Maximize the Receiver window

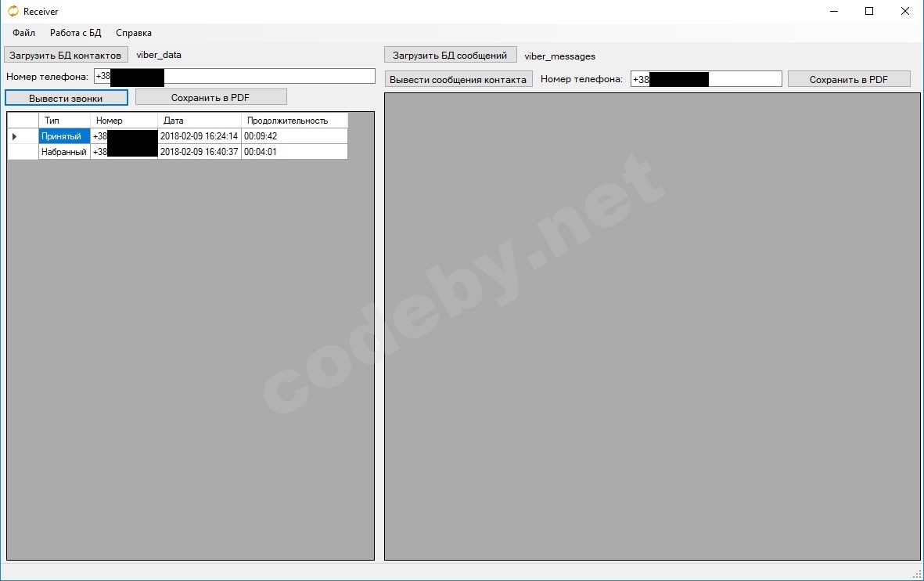(x=869, y=11)
